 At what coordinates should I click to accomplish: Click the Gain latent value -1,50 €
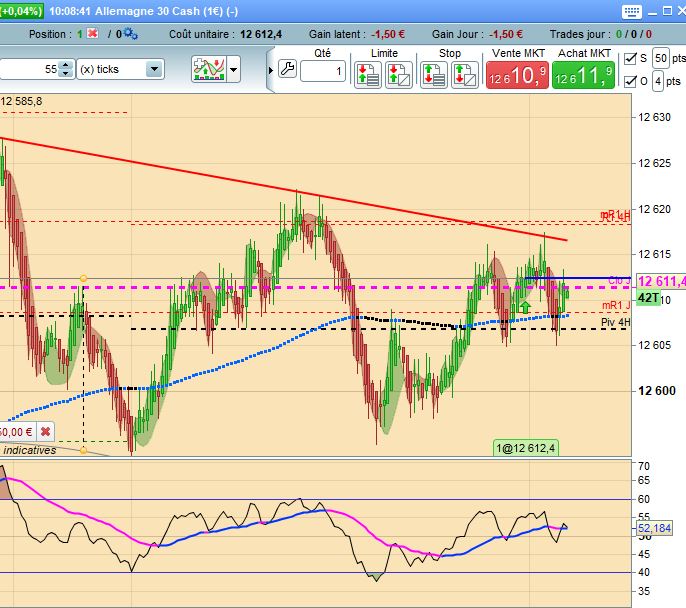point(388,34)
